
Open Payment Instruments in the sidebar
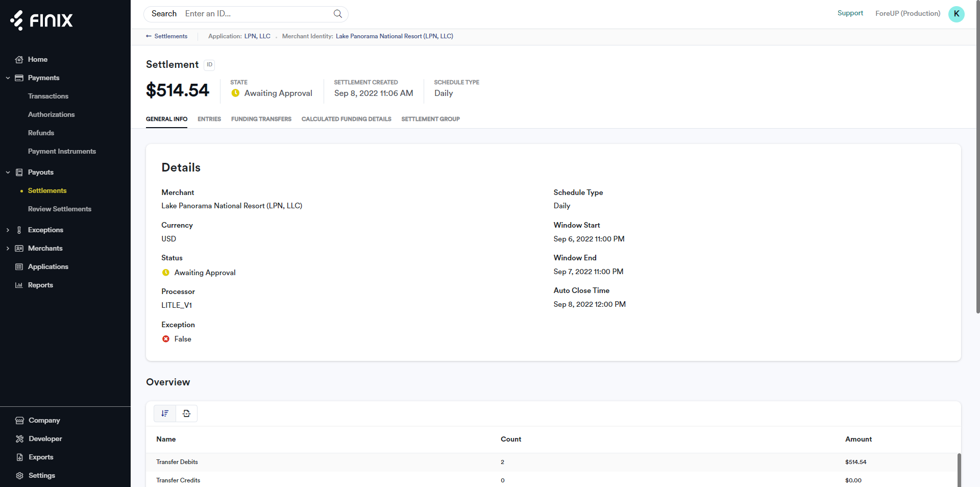[x=62, y=152]
